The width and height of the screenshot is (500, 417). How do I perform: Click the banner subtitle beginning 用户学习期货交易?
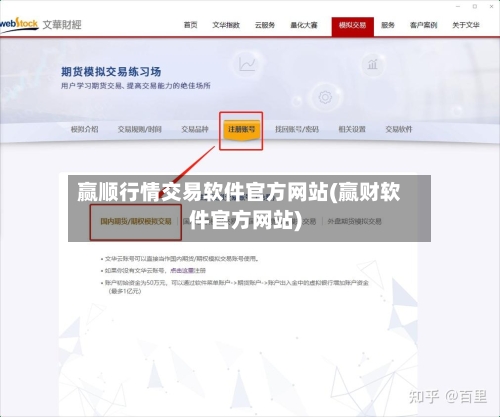(135, 86)
